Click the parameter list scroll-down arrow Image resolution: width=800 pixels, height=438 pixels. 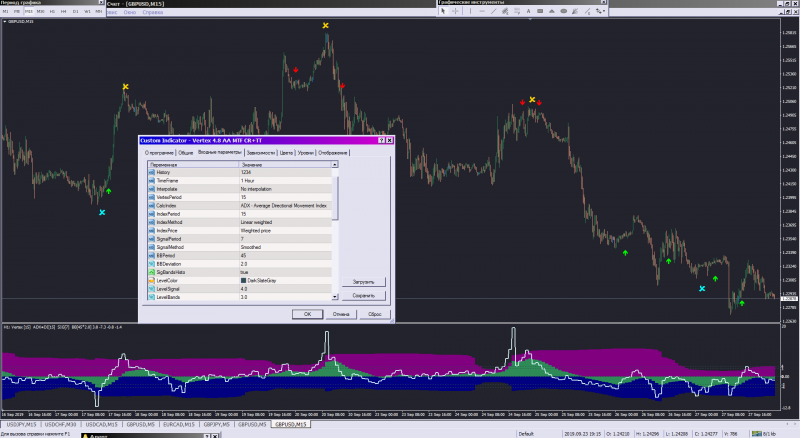[335, 297]
